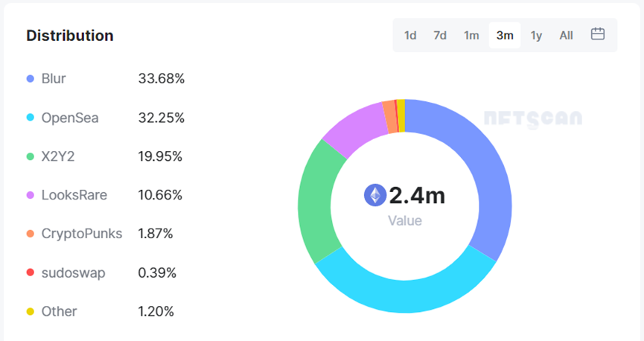Toggle the Blur legend dot
This screenshot has width=644, height=341.
coord(31,79)
